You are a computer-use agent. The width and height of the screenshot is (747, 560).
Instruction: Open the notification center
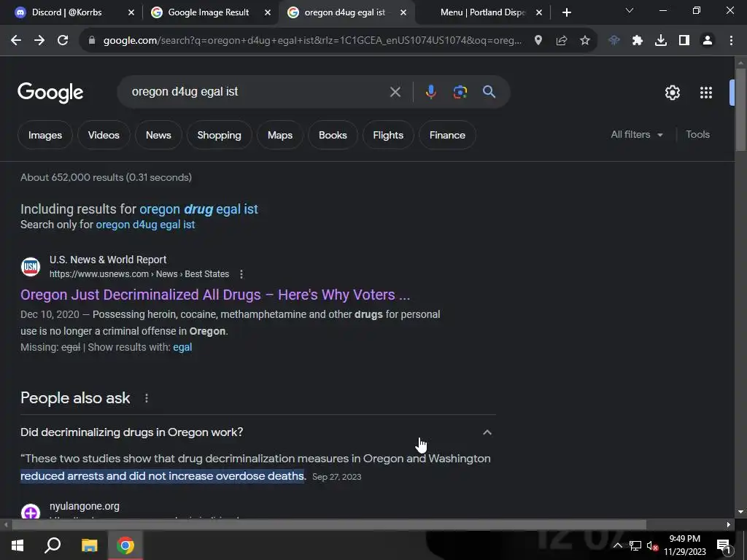click(x=724, y=545)
